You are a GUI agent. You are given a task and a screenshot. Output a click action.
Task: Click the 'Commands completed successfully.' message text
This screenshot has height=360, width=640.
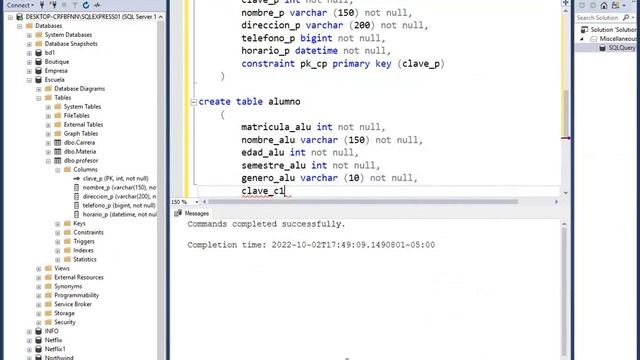pos(266,224)
